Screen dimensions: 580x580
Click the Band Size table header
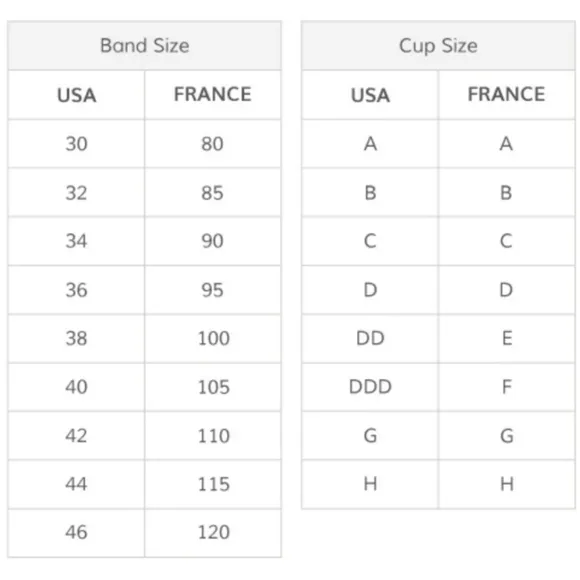pyautogui.click(x=144, y=45)
